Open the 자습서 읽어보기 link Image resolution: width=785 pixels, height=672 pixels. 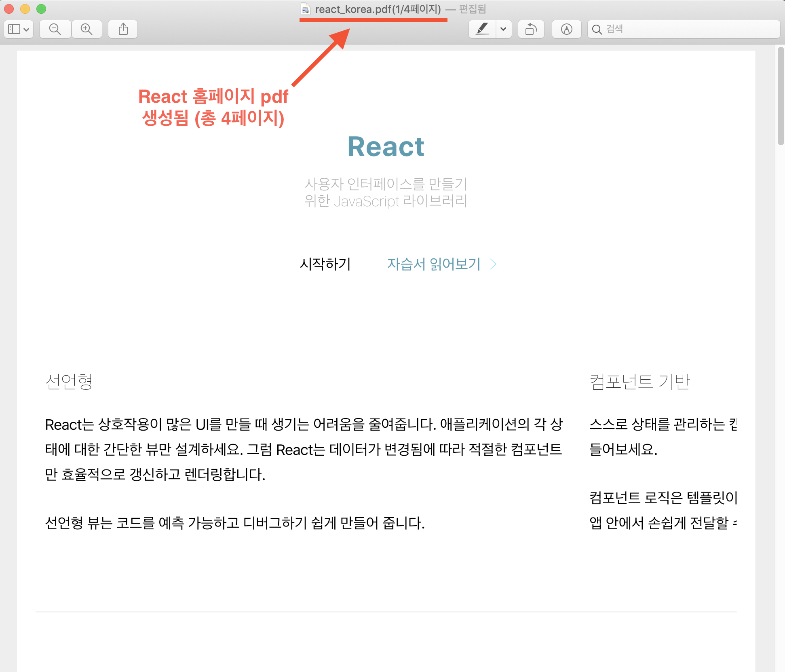tap(434, 264)
